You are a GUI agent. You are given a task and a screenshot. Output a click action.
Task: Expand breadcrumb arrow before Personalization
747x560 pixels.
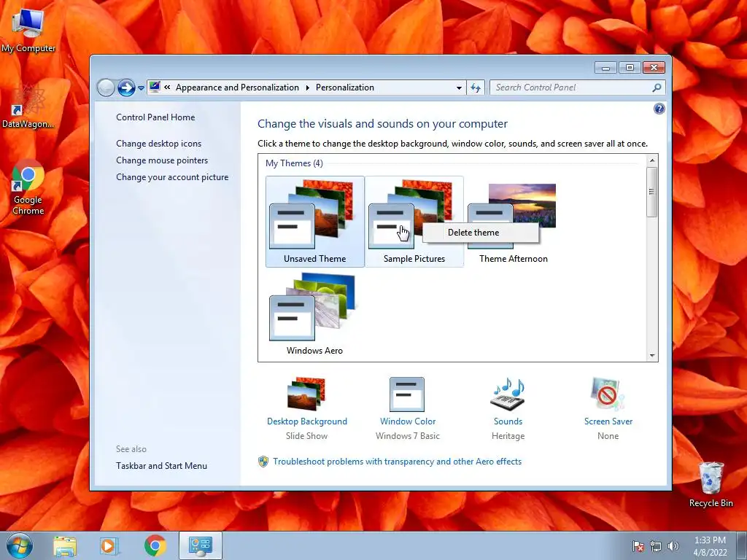(307, 87)
